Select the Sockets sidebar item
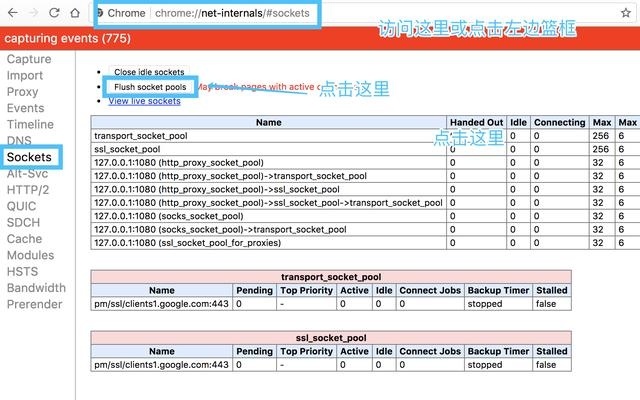 [x=30, y=157]
